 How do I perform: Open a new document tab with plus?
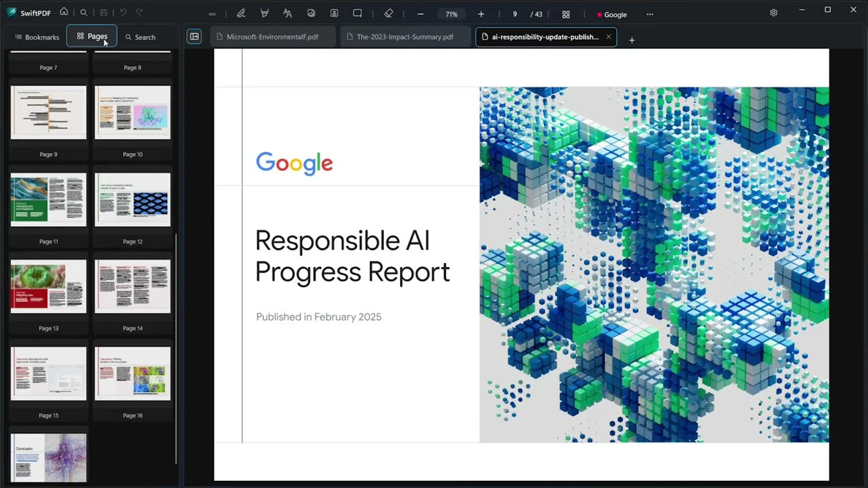click(631, 40)
